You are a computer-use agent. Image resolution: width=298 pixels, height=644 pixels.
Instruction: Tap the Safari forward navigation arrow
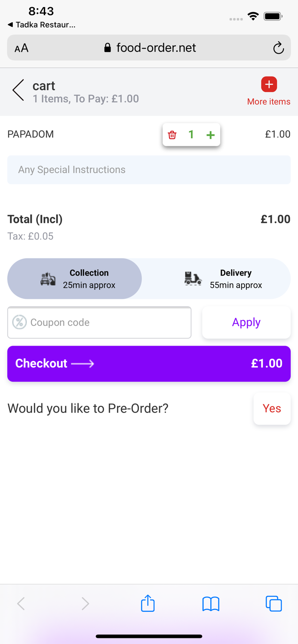pyautogui.click(x=85, y=604)
